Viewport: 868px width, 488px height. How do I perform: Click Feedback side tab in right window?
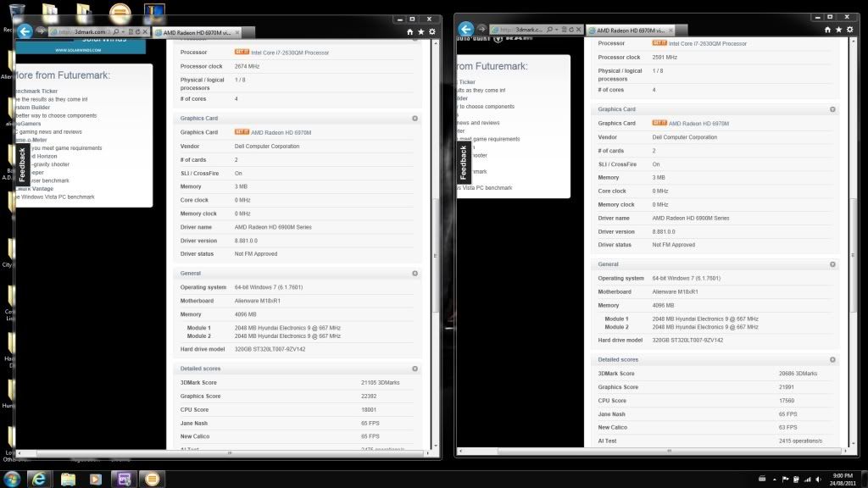464,162
